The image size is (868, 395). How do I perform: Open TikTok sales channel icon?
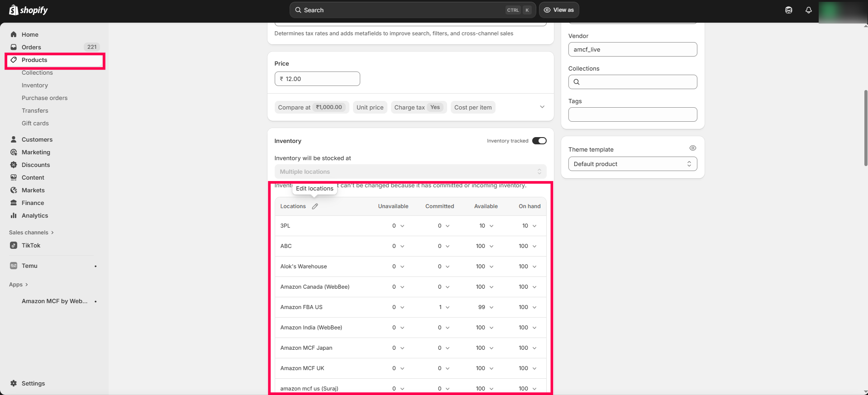pyautogui.click(x=14, y=245)
